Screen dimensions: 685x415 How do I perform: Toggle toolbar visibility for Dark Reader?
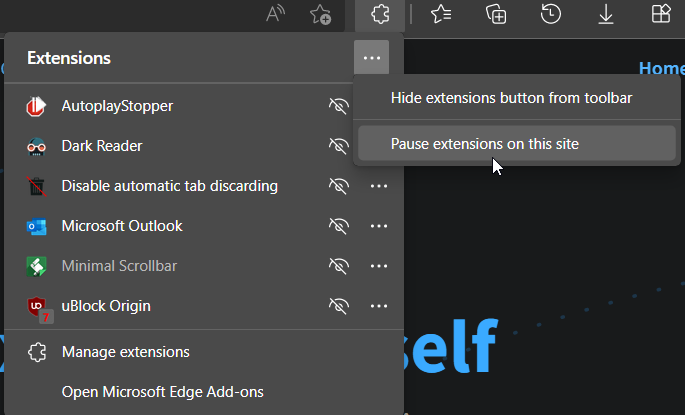click(x=339, y=146)
